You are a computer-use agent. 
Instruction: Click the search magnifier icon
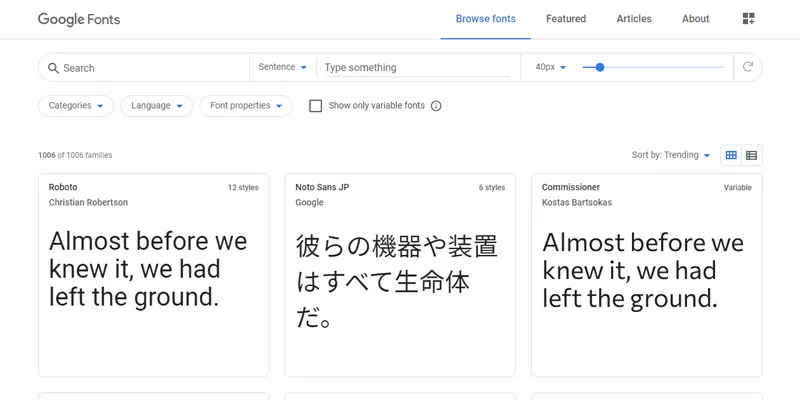coord(52,68)
